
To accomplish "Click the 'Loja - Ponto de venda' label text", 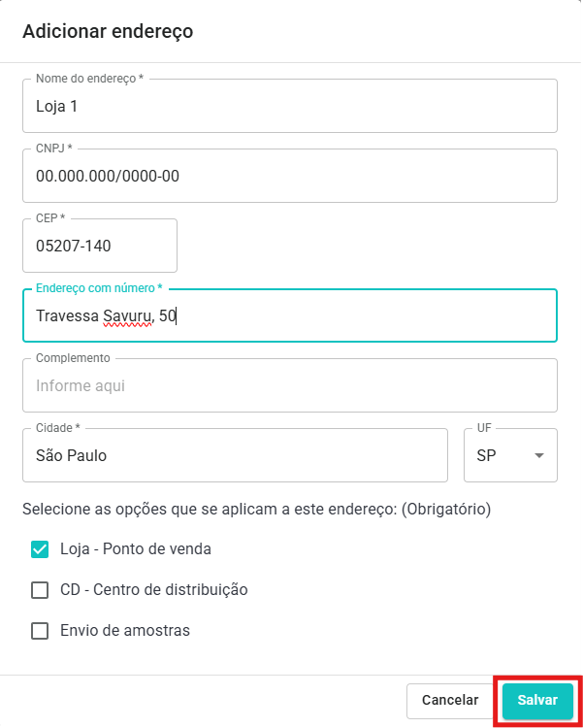I will click(x=136, y=549).
